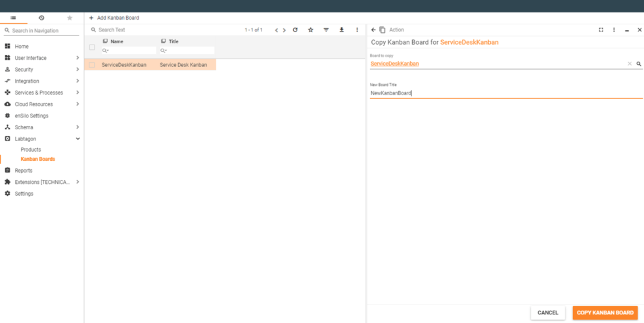The height and width of the screenshot is (323, 644).
Task: Select the ServiceDeskKanban row checkbox
Action: [x=92, y=65]
